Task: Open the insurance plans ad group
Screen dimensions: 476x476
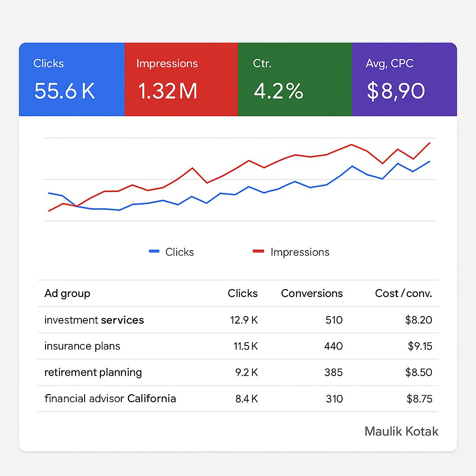Action: point(82,346)
